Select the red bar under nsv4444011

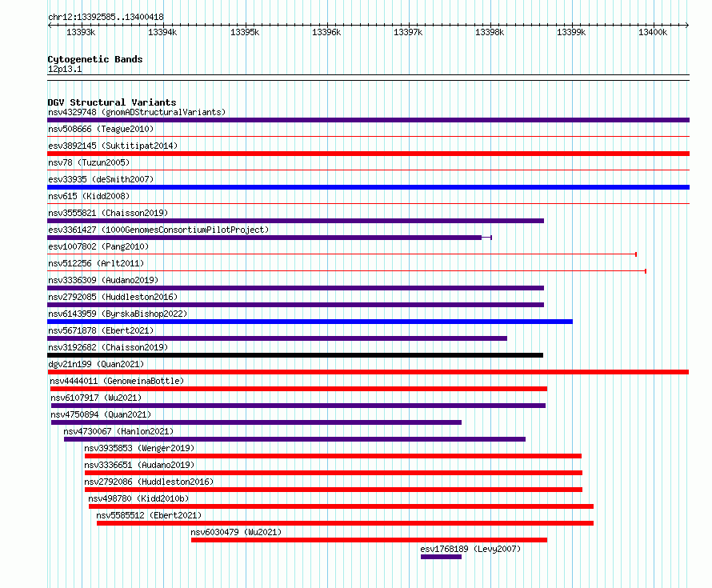pos(298,389)
